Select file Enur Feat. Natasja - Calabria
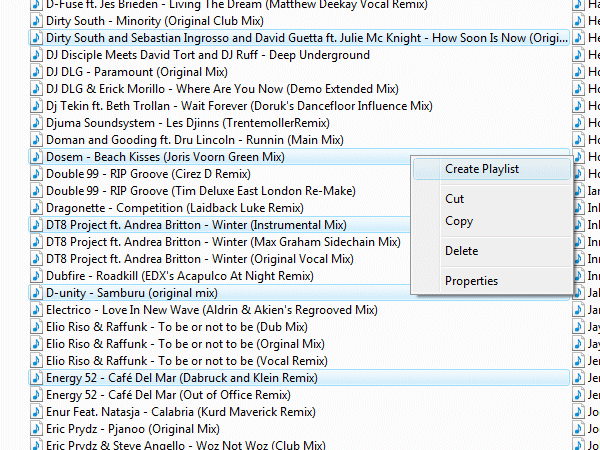Image resolution: width=600 pixels, height=450 pixels. coord(181,412)
